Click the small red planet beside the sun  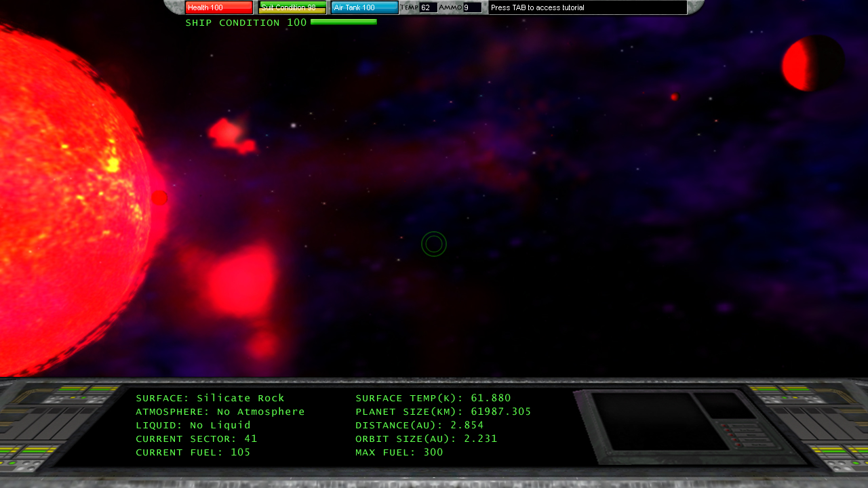[x=159, y=198]
